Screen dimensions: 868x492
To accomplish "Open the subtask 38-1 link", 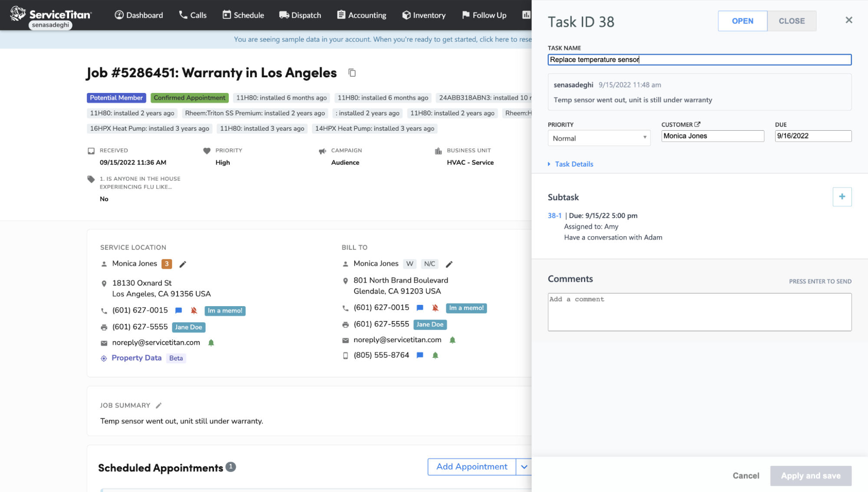I will [554, 216].
